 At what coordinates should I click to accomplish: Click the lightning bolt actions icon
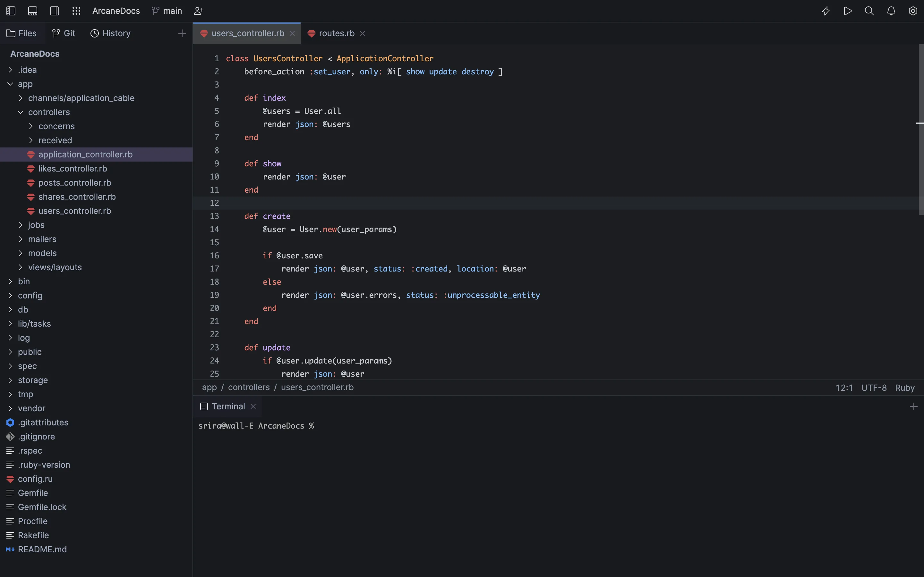point(826,11)
